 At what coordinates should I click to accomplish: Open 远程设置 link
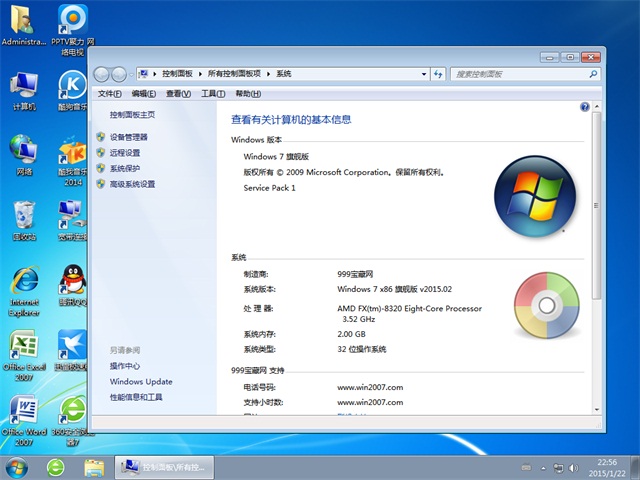click(x=124, y=153)
